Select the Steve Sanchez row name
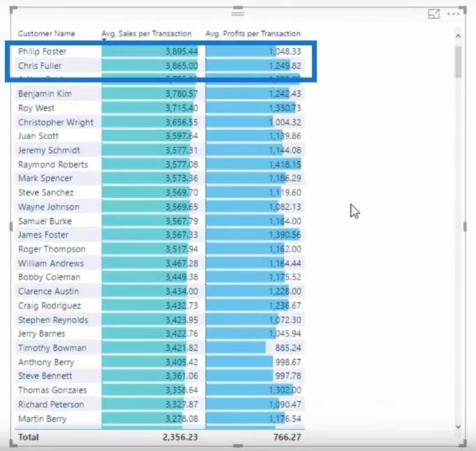This screenshot has width=476, height=451. coord(46,192)
